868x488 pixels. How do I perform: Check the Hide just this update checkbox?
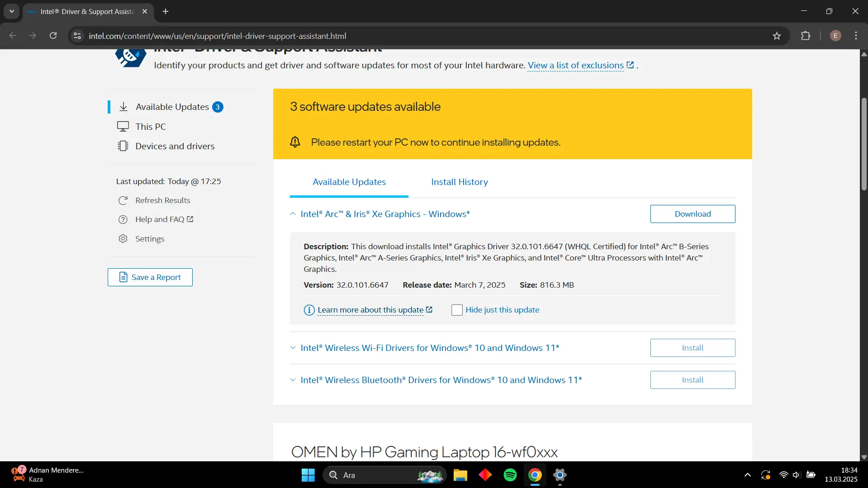point(457,310)
